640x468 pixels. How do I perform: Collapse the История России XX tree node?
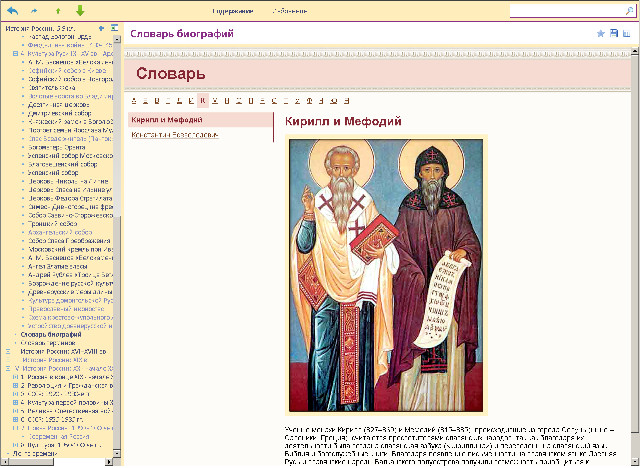click(8, 368)
